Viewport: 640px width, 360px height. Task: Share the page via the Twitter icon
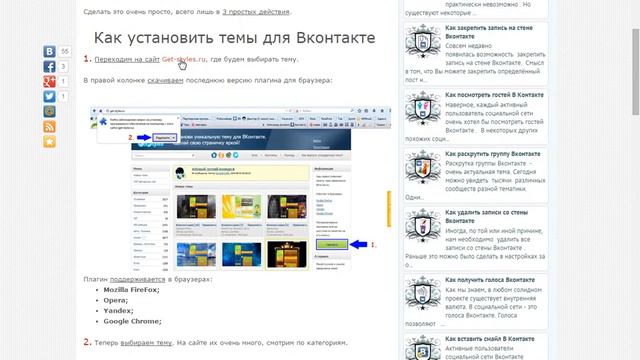click(49, 96)
